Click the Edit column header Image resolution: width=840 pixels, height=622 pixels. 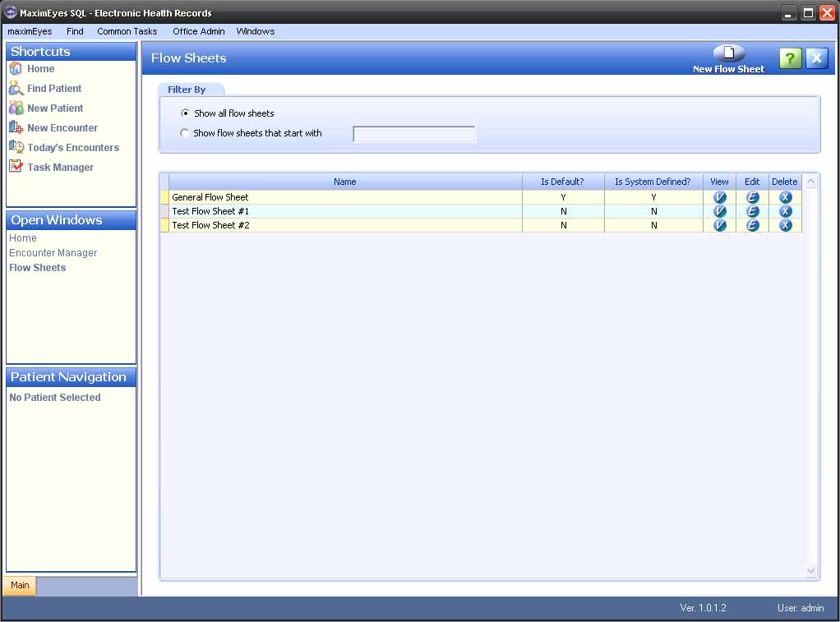coord(752,182)
